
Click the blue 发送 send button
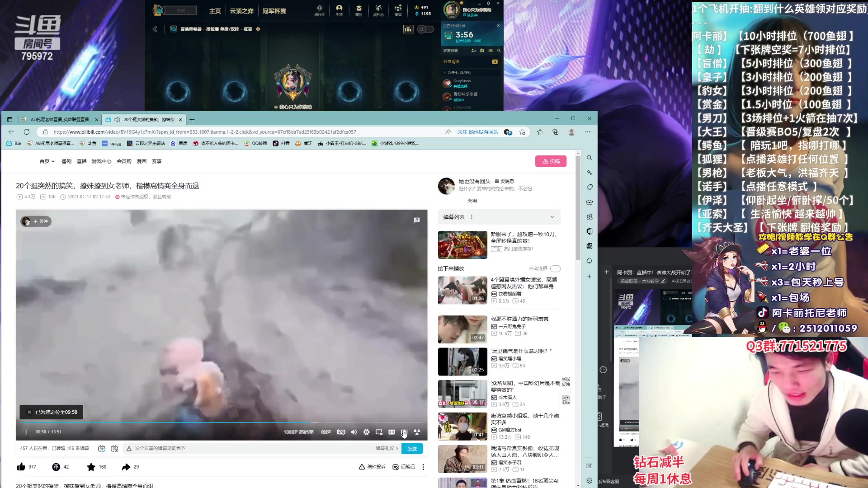pyautogui.click(x=412, y=449)
